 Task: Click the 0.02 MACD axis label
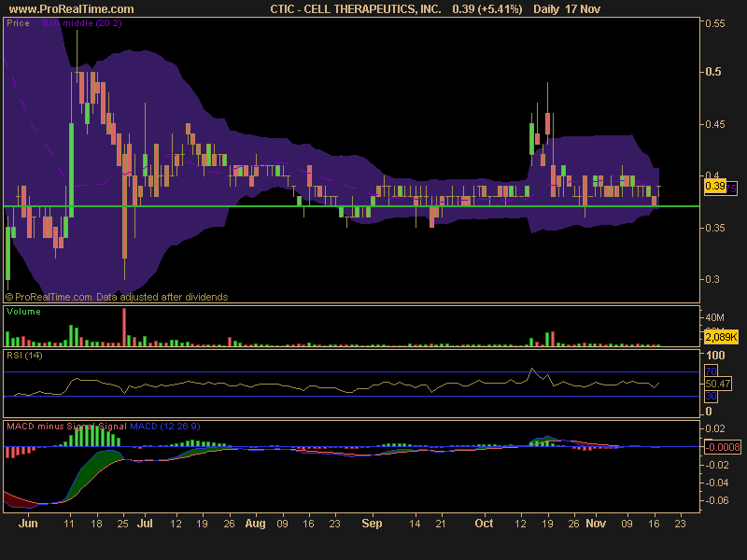pyautogui.click(x=715, y=428)
